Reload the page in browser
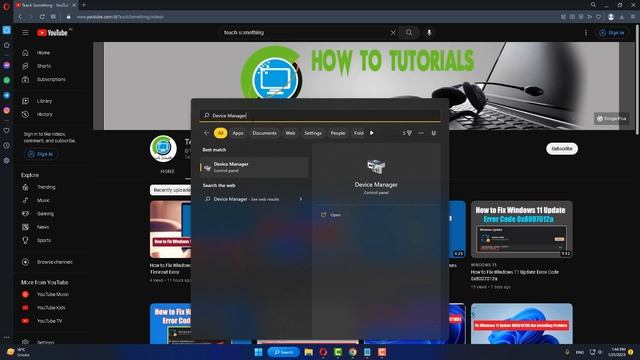 (x=42, y=17)
